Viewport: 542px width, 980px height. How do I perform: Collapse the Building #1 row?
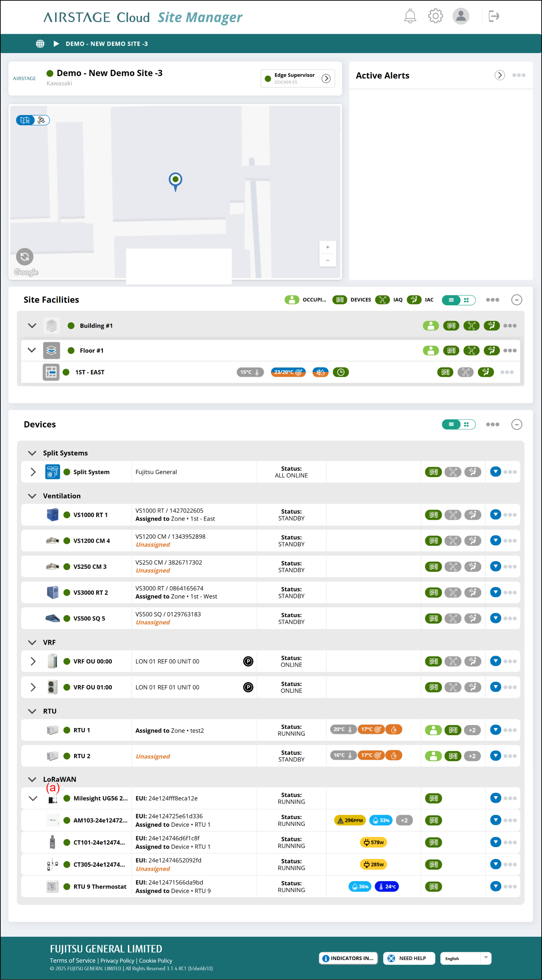click(32, 326)
